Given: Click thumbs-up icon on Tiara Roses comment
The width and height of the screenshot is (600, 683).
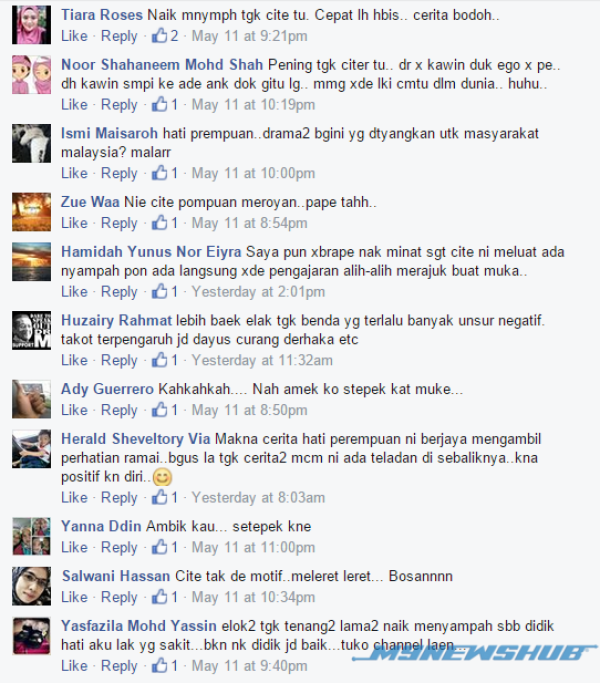Looking at the screenshot, I should pyautogui.click(x=159, y=35).
